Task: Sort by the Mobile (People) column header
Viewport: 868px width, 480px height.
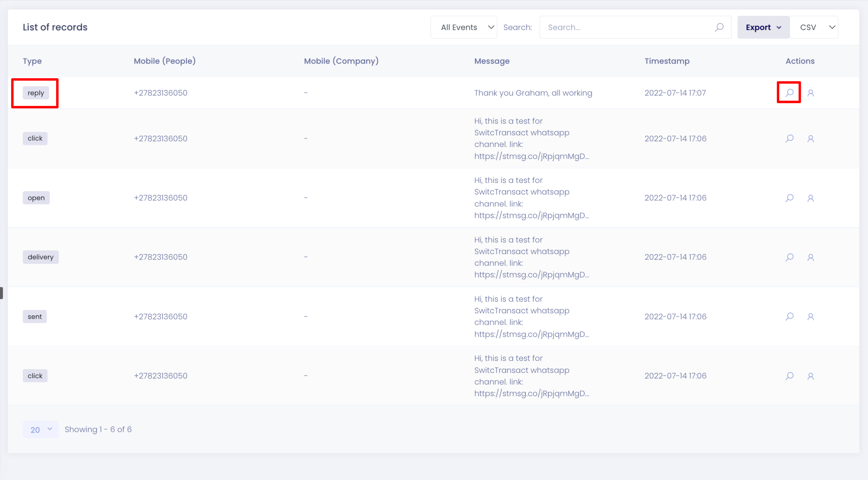Action: 165,61
